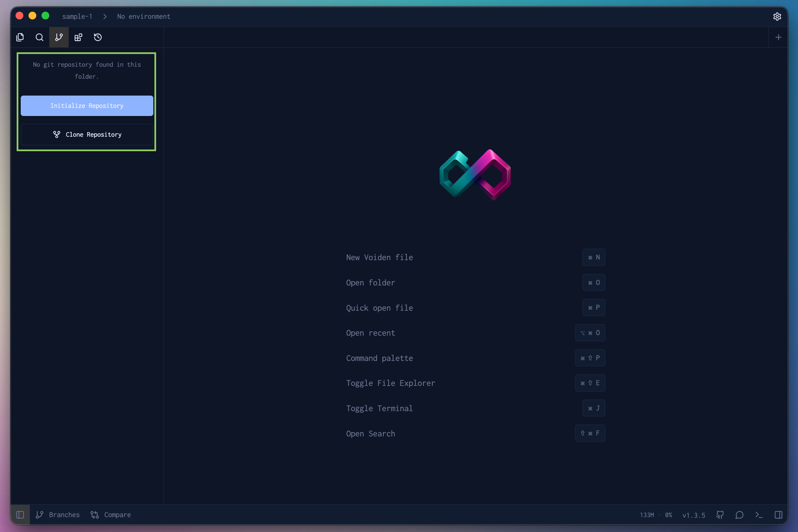
Task: Click Compare in the status bar
Action: pos(111,515)
